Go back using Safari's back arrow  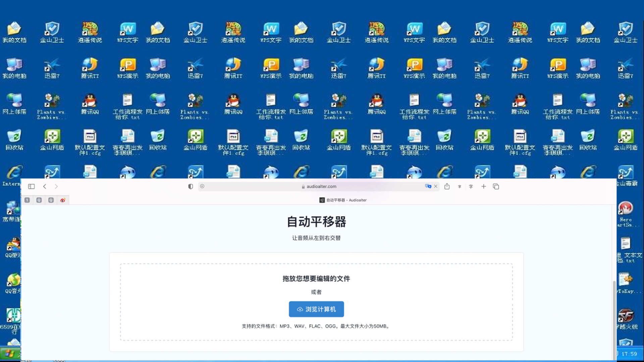[x=45, y=186]
